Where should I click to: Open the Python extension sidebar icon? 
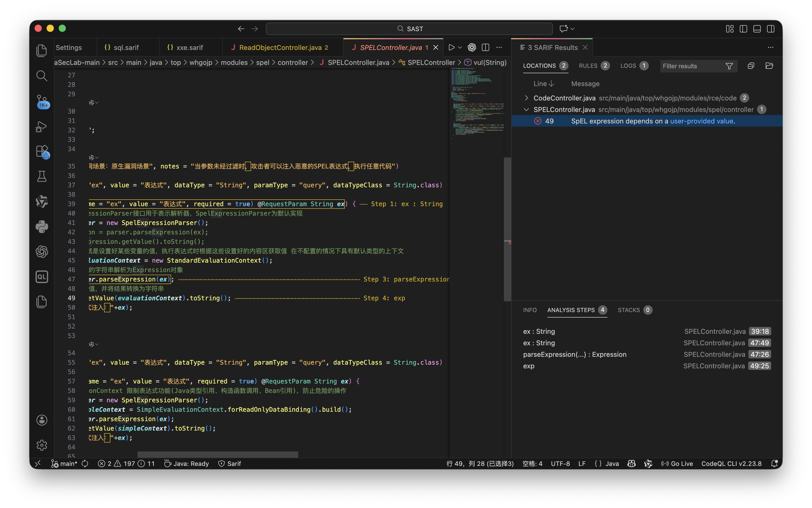point(42,227)
